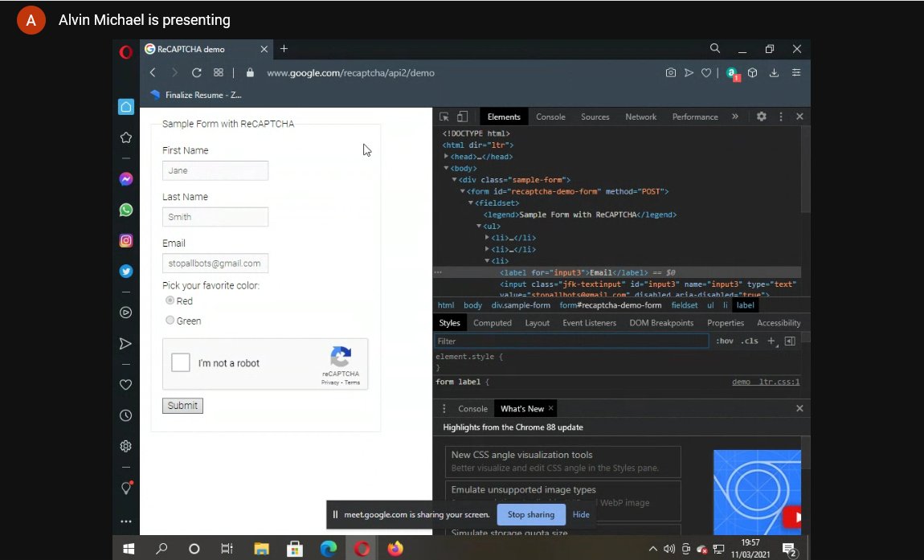The image size is (924, 560).
Task: Open Opera menu logo
Action: (125, 52)
